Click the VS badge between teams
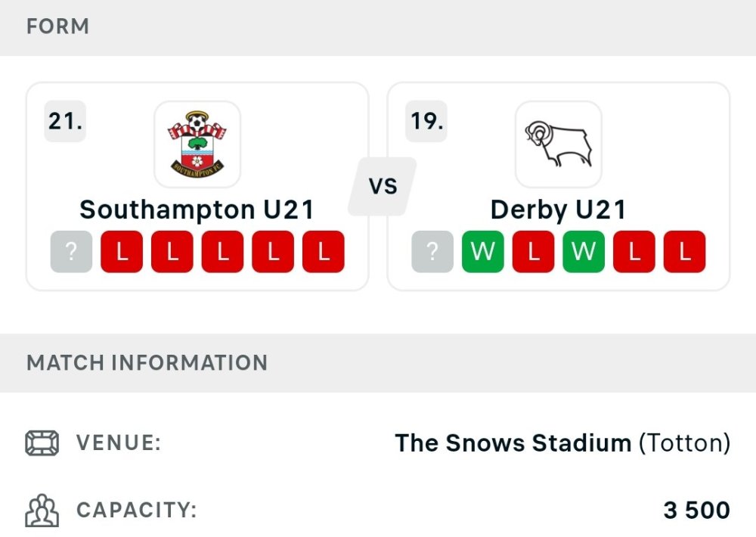Screen dimensions: 756x537 (383, 186)
